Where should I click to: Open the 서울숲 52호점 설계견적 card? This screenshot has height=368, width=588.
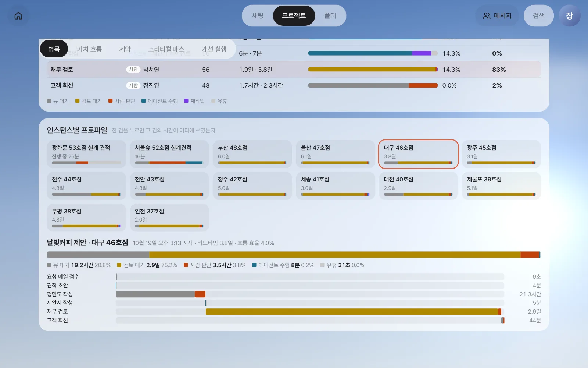(x=169, y=154)
